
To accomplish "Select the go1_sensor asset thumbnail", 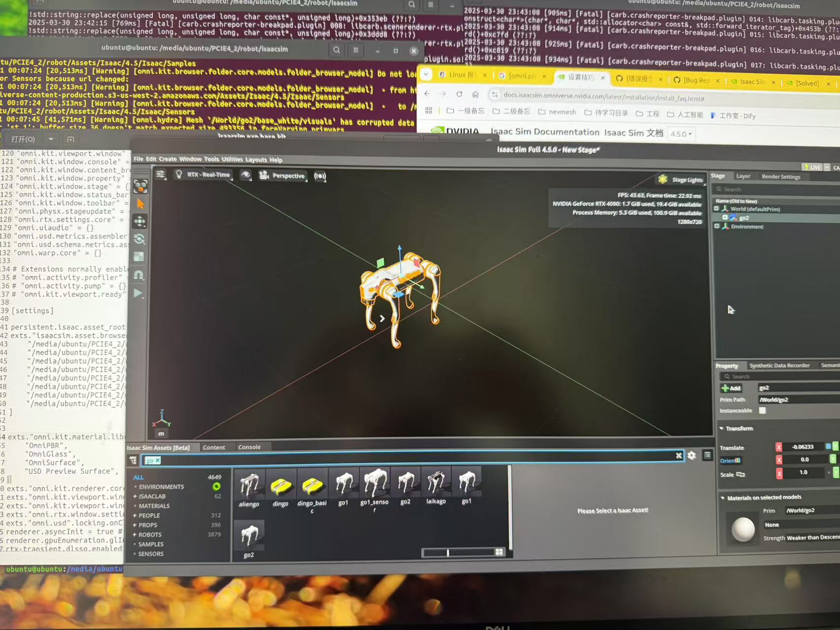I will coord(374,483).
